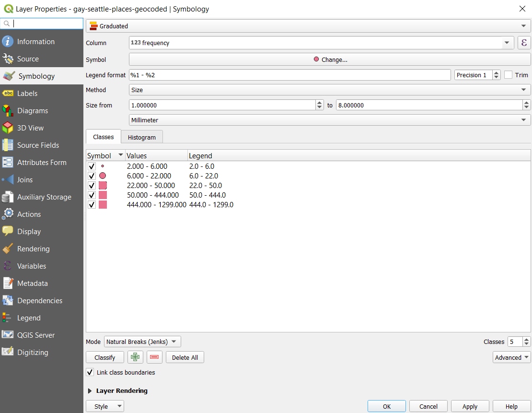Add a class with green plus icon
532x413 pixels.
click(x=136, y=357)
